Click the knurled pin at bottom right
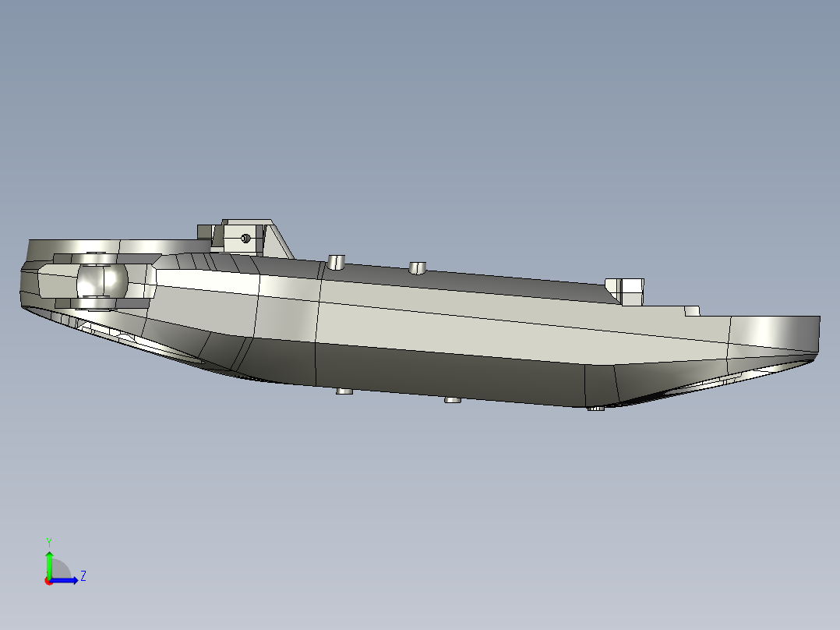This screenshot has height=630, width=840. tap(595, 409)
